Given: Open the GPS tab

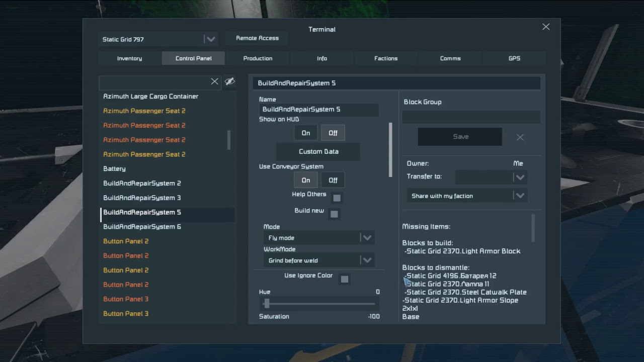Looking at the screenshot, I should pos(514,58).
